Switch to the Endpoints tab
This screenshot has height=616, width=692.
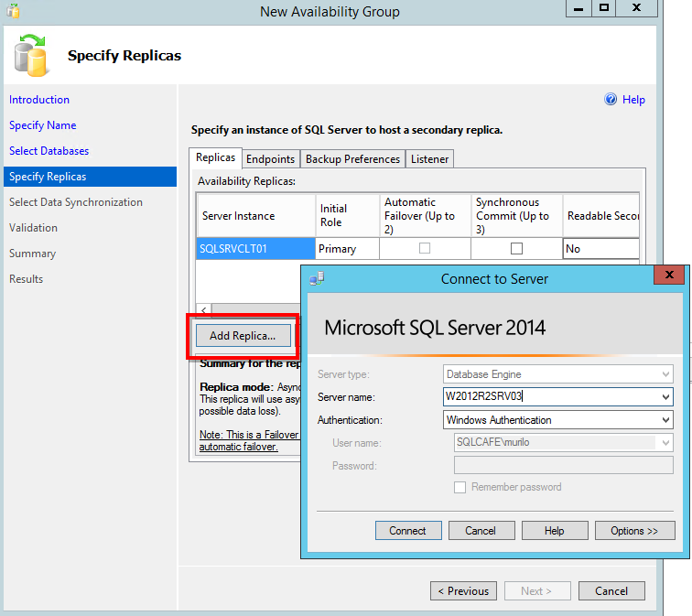point(270,159)
